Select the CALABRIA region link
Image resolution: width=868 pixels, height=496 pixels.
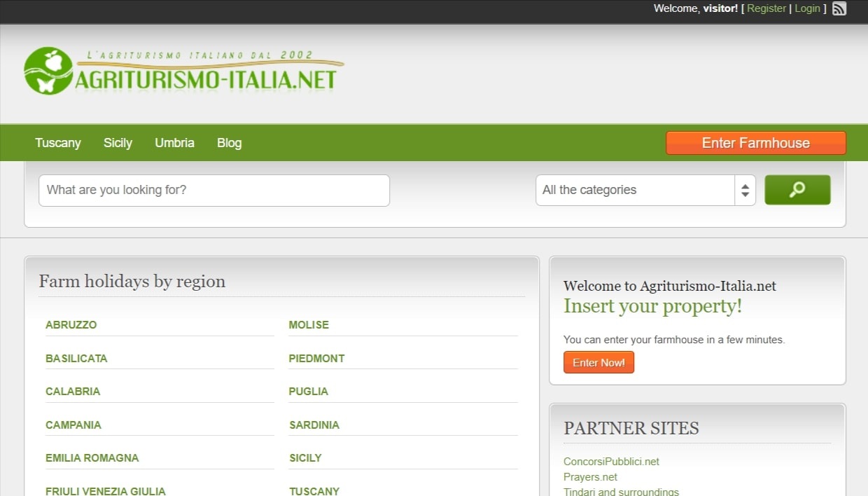click(x=73, y=392)
